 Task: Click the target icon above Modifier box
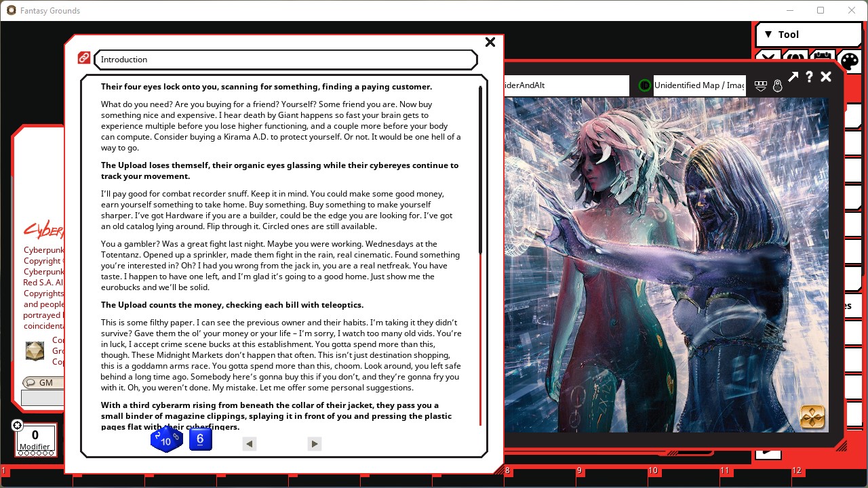point(18,426)
